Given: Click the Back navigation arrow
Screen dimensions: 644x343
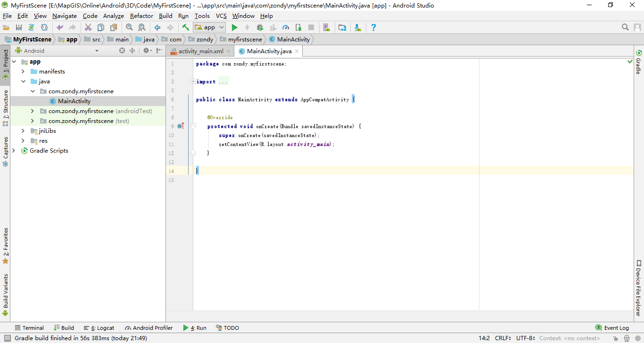Looking at the screenshot, I should point(157,28).
